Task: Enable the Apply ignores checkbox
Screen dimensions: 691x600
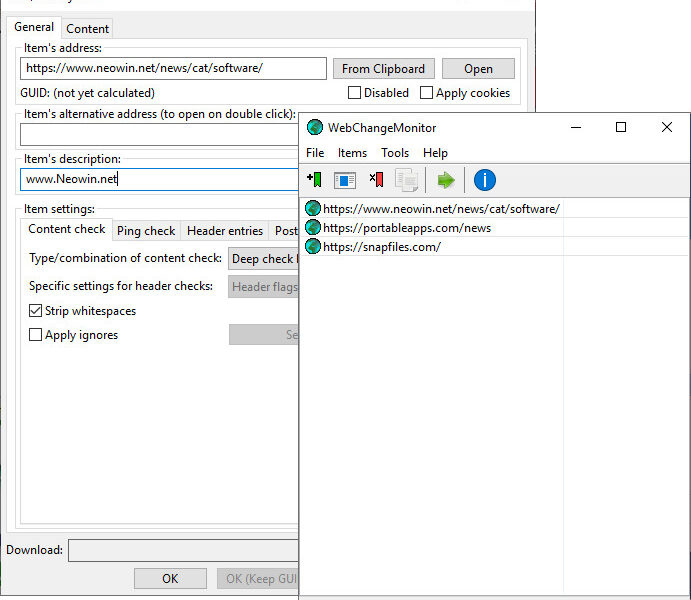Action: (x=36, y=335)
